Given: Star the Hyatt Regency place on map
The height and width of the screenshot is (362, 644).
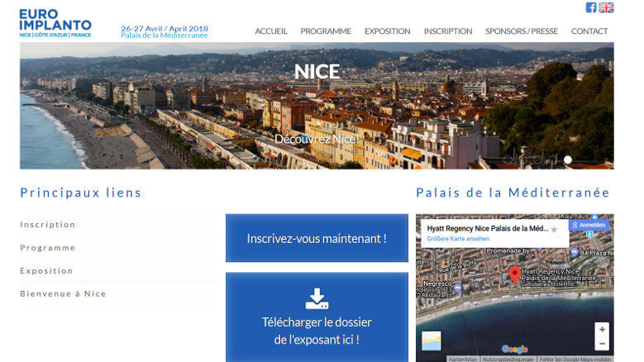Looking at the screenshot, I should (554, 230).
